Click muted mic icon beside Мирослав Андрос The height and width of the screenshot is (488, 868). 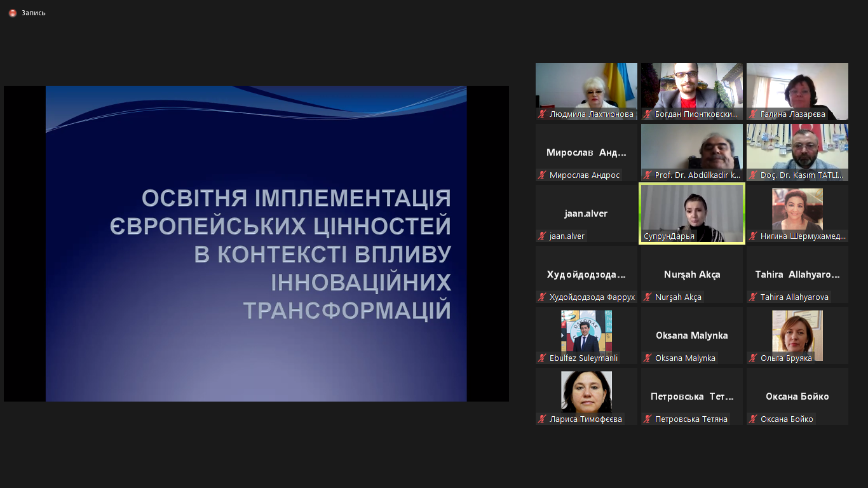point(542,175)
